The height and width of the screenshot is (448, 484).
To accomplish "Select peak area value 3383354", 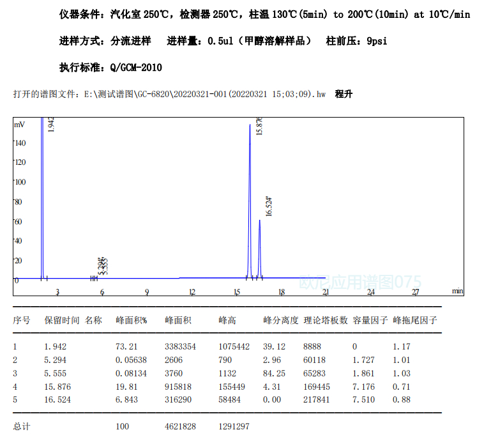I will (x=180, y=346).
